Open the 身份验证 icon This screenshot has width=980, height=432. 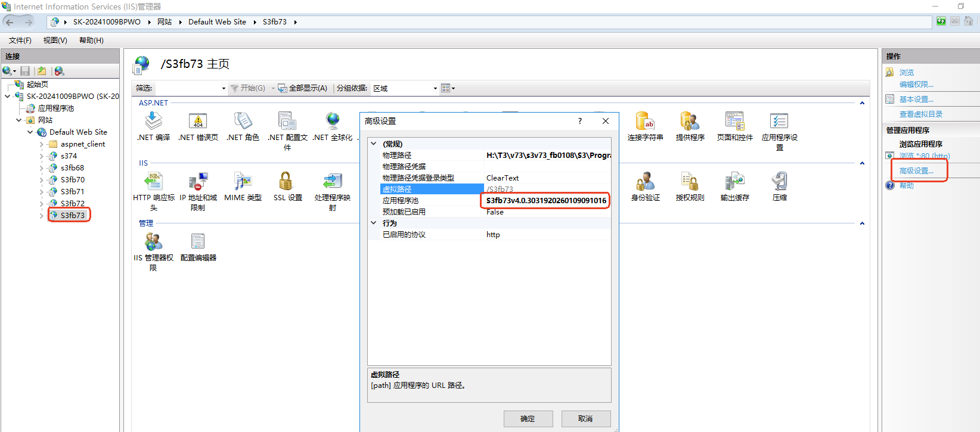pyautogui.click(x=645, y=181)
